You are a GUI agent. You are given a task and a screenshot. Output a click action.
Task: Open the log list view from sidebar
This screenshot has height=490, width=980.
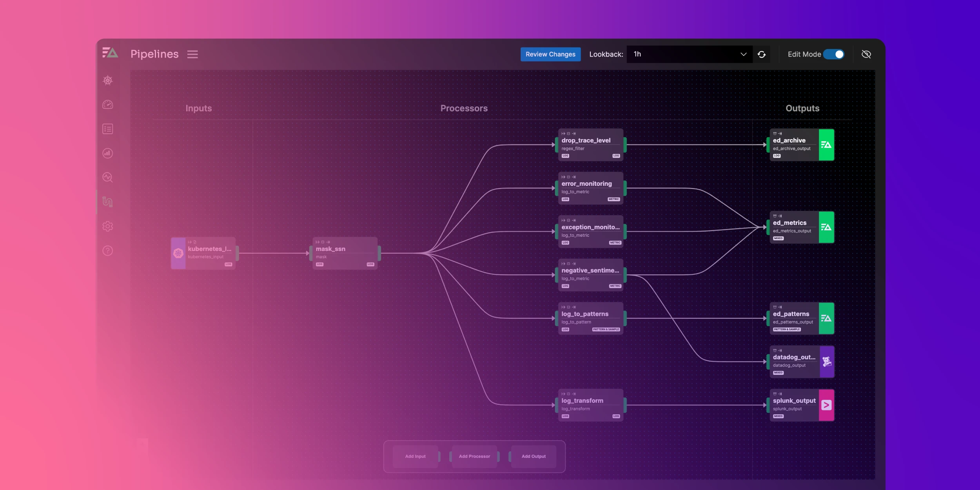click(108, 129)
